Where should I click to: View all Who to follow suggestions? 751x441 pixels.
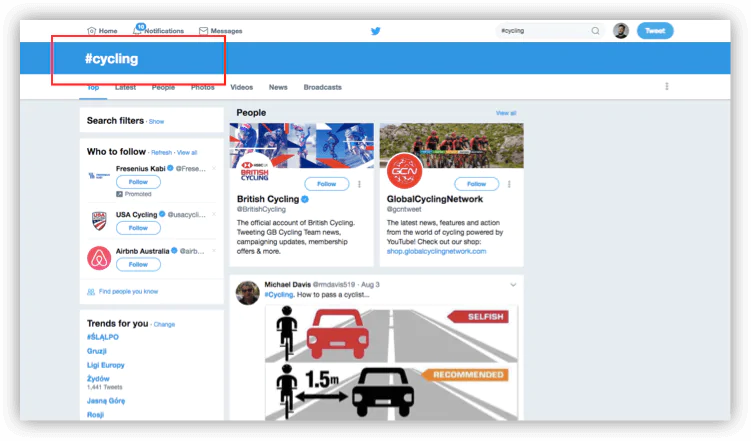187,153
